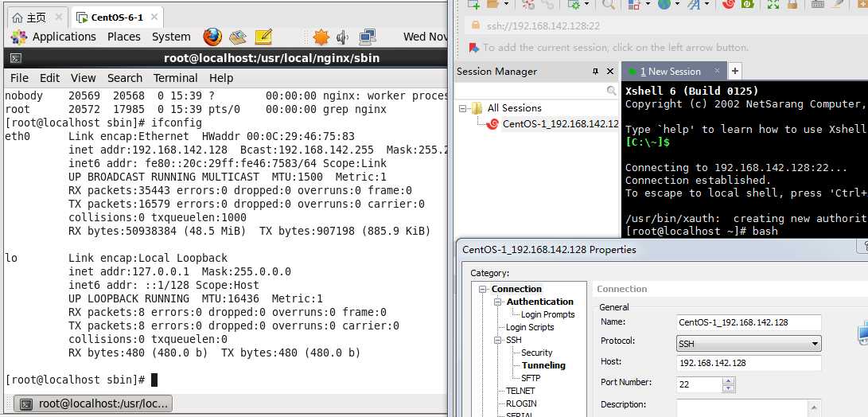The width and height of the screenshot is (868, 417).
Task: Click the terminal taskbar button at bottom
Action: 93,403
